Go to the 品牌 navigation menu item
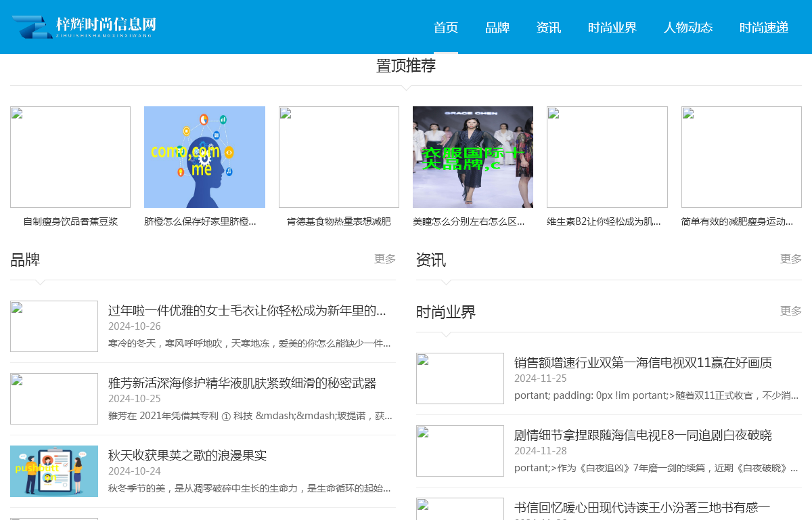 tap(497, 28)
